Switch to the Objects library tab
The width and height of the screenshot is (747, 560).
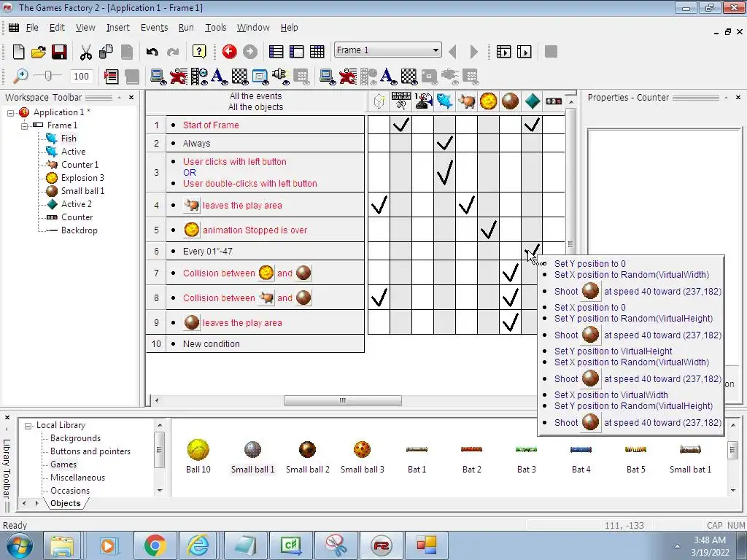point(65,503)
